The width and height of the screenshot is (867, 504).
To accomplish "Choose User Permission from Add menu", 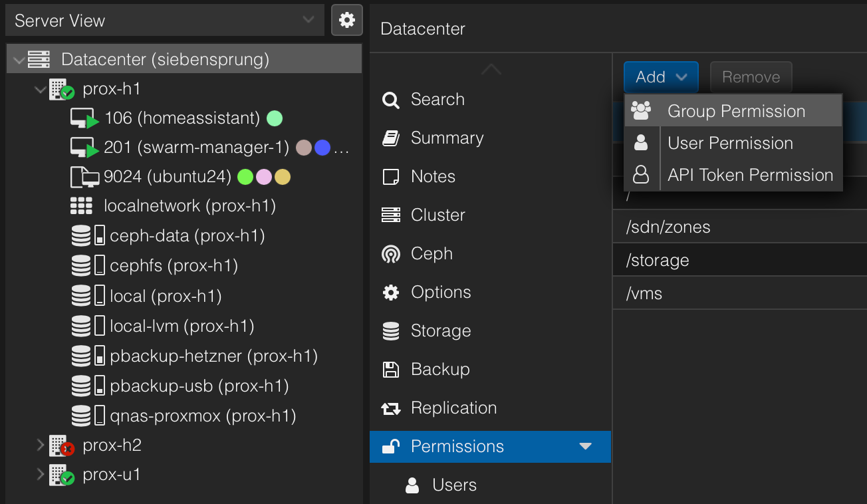I will 733,143.
